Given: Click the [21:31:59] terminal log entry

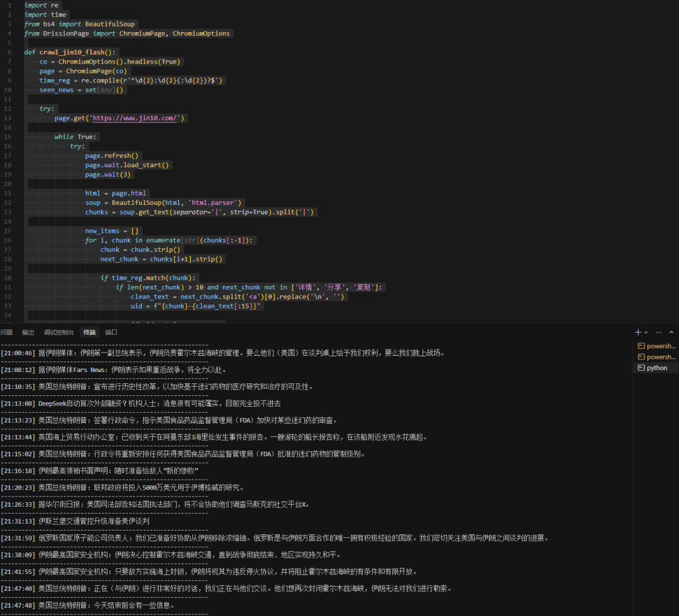Looking at the screenshot, I should click(275, 539).
